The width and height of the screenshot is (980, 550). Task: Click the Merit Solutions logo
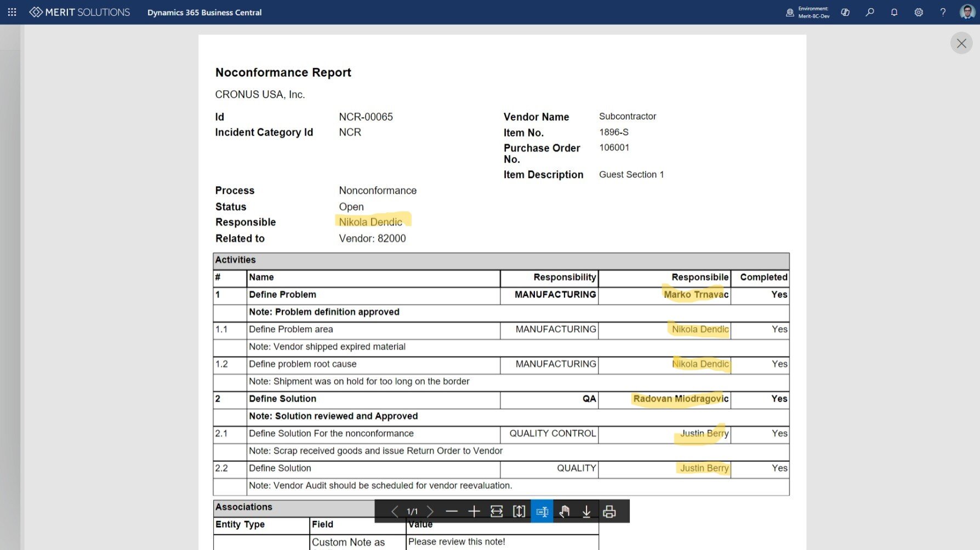(80, 12)
